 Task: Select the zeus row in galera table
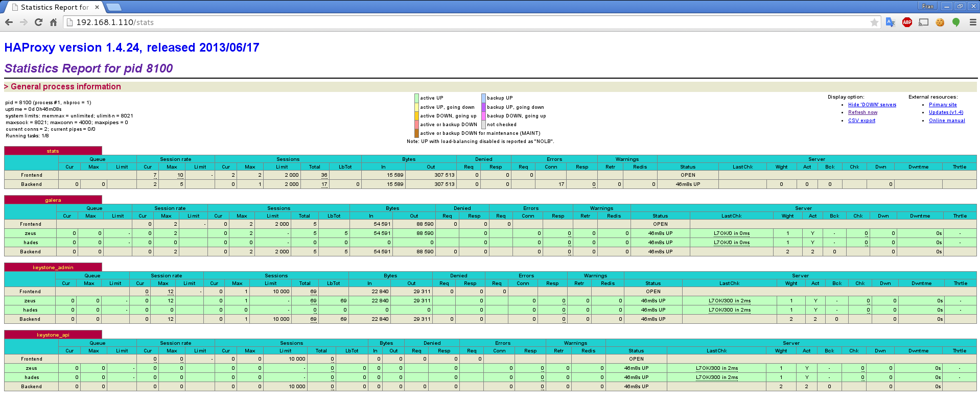click(490, 233)
